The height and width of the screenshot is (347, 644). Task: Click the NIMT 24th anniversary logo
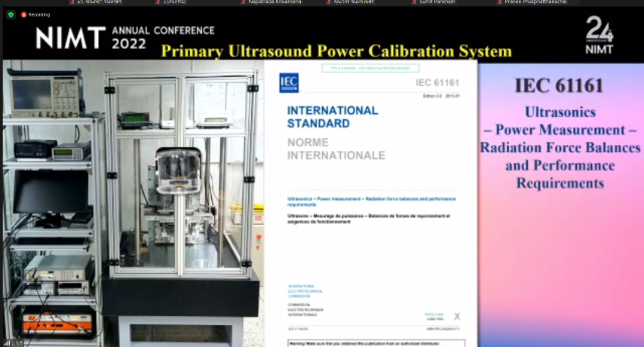pos(600,36)
